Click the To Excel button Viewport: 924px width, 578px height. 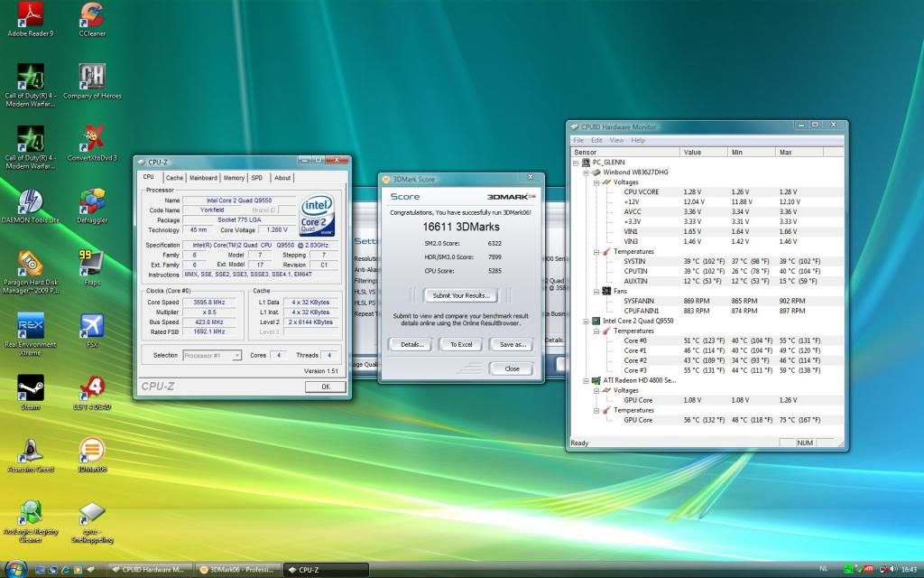[x=461, y=344]
